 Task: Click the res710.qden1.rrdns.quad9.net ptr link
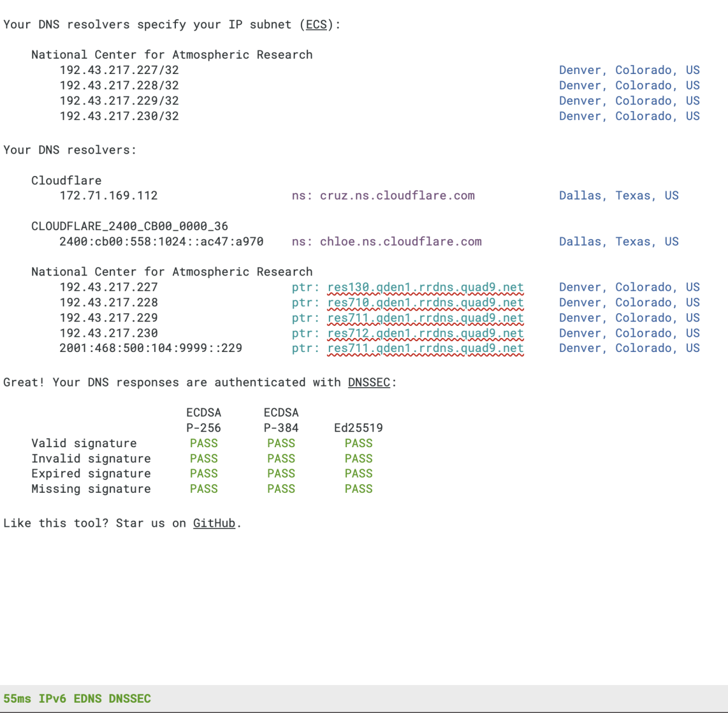(425, 303)
